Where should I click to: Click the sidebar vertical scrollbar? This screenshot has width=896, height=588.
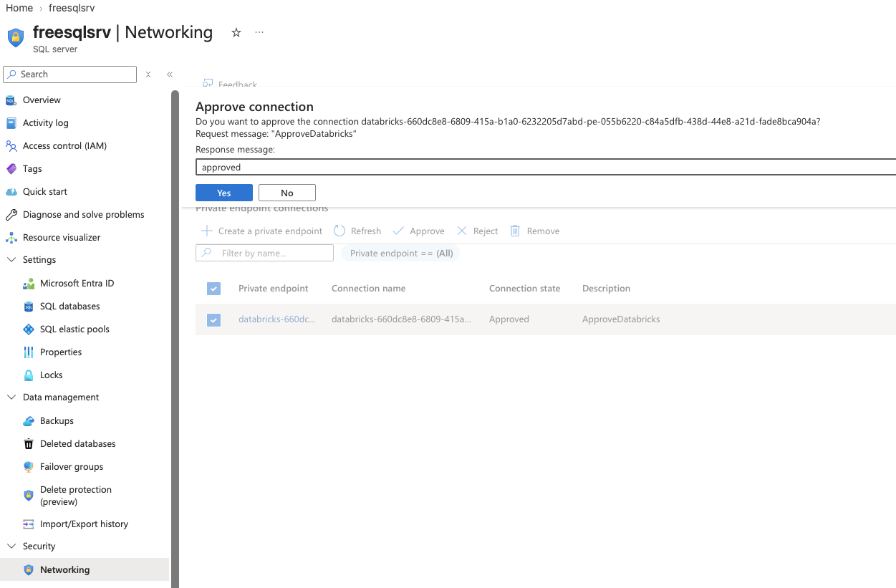175,339
